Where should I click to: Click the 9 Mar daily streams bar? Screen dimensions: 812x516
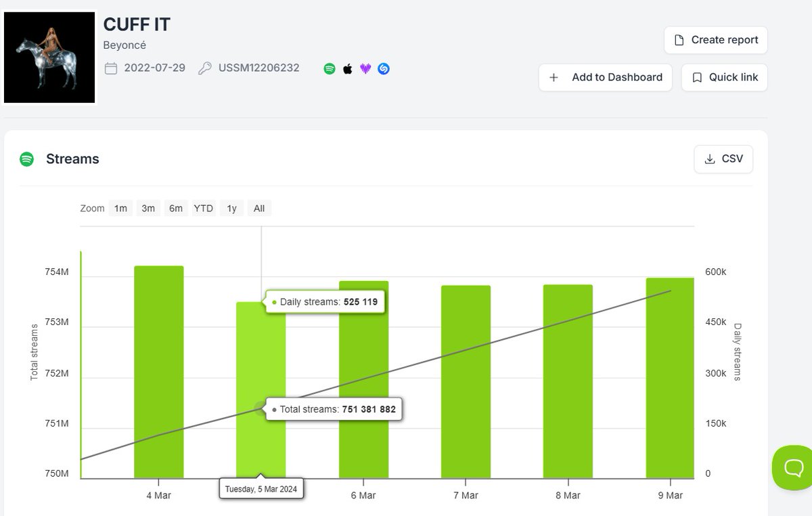pos(670,378)
